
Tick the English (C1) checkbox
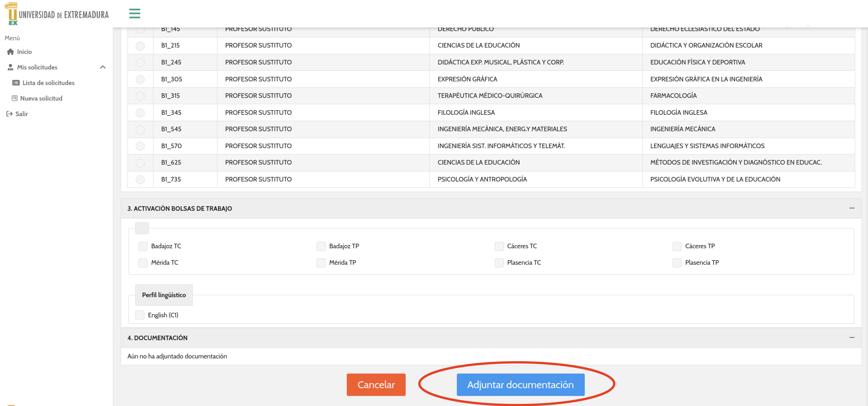(x=140, y=315)
